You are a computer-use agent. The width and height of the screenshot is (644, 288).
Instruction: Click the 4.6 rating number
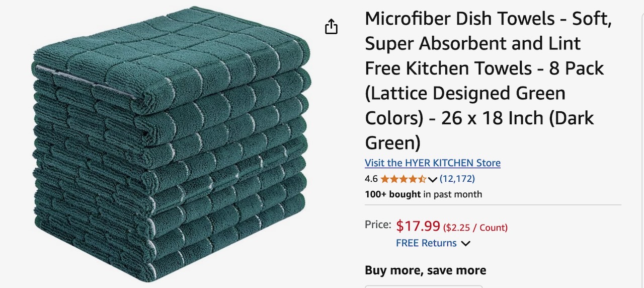[x=371, y=179]
